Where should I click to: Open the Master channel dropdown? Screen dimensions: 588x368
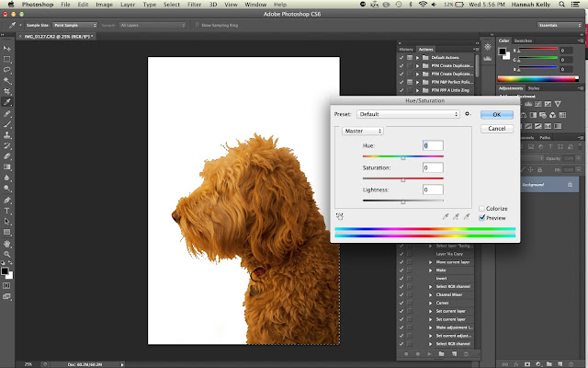point(362,131)
